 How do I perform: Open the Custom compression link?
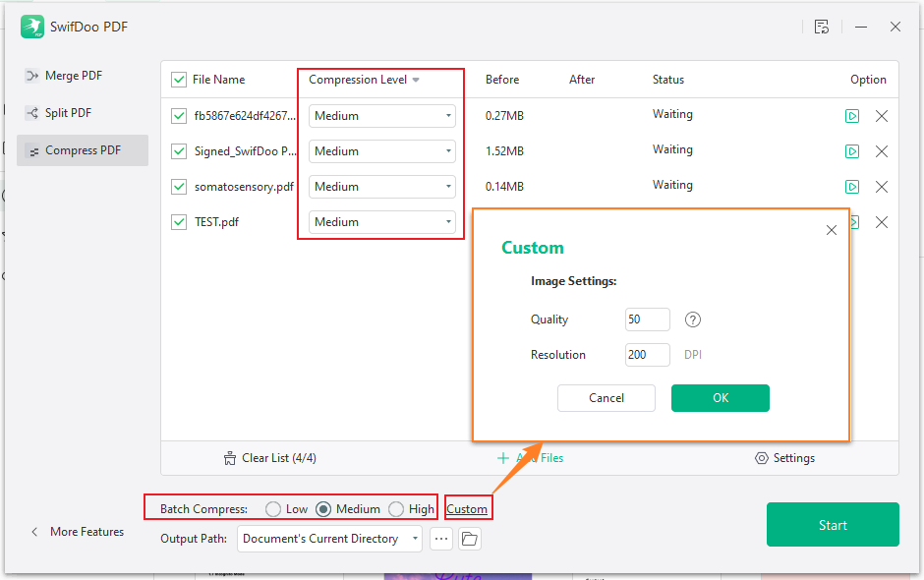[x=467, y=507]
